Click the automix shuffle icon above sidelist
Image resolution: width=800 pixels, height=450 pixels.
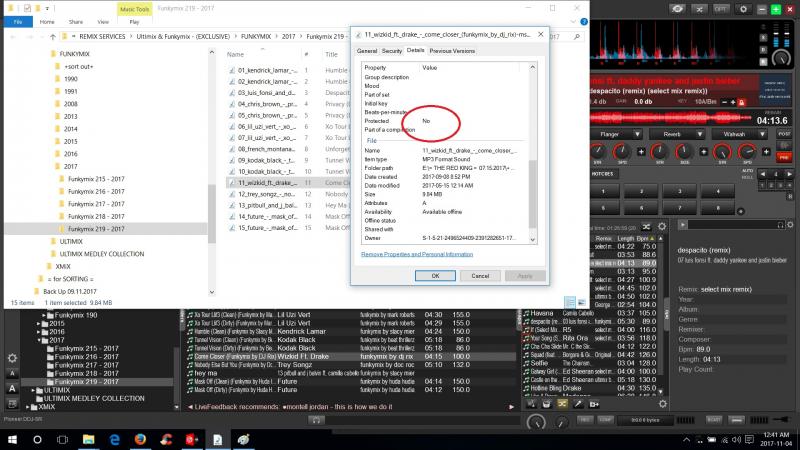(x=646, y=227)
